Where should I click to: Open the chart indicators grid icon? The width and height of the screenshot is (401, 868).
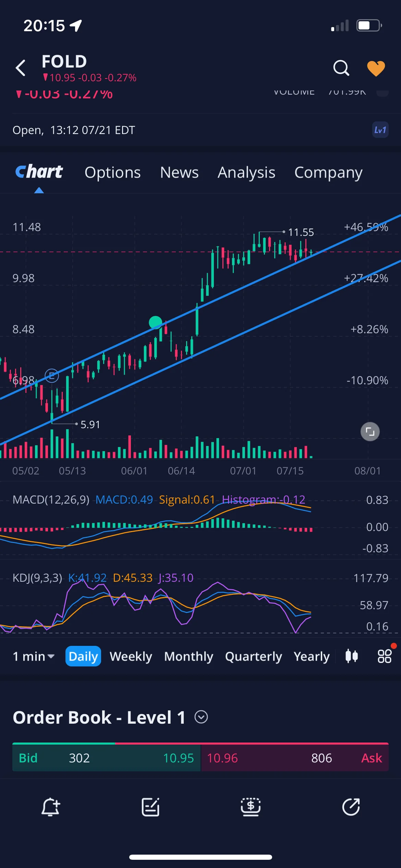(385, 656)
